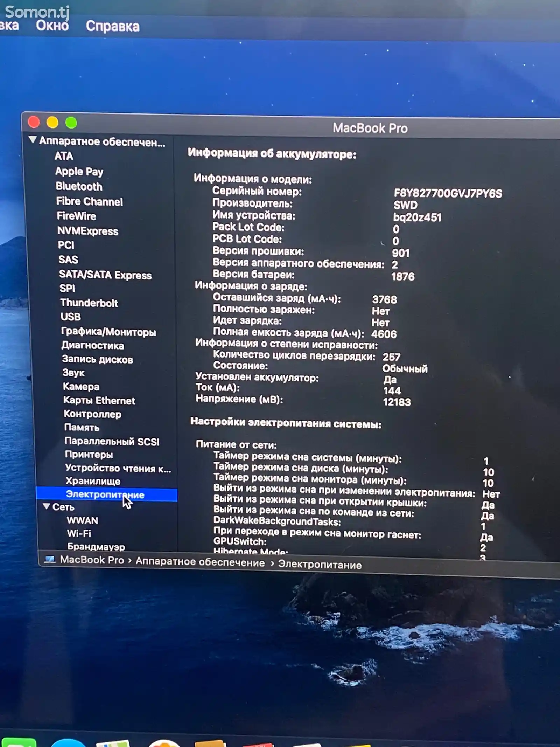Select Камера in the sidebar

pos(81,387)
